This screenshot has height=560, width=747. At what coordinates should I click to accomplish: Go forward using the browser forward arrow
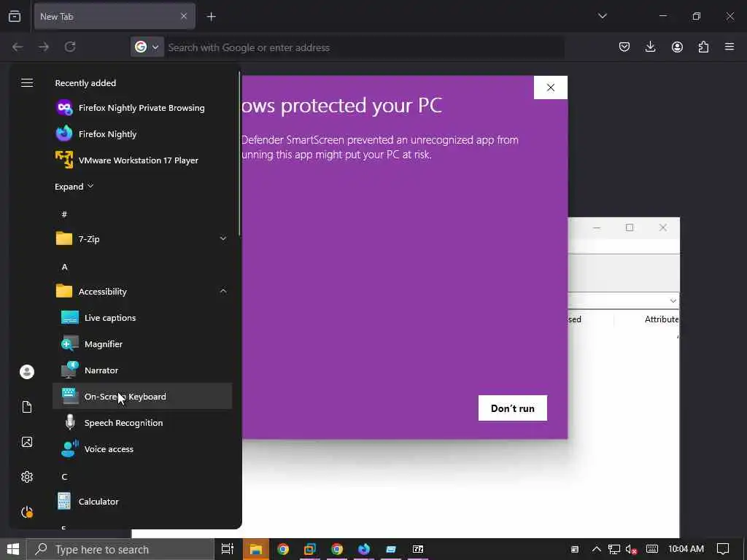(x=43, y=47)
